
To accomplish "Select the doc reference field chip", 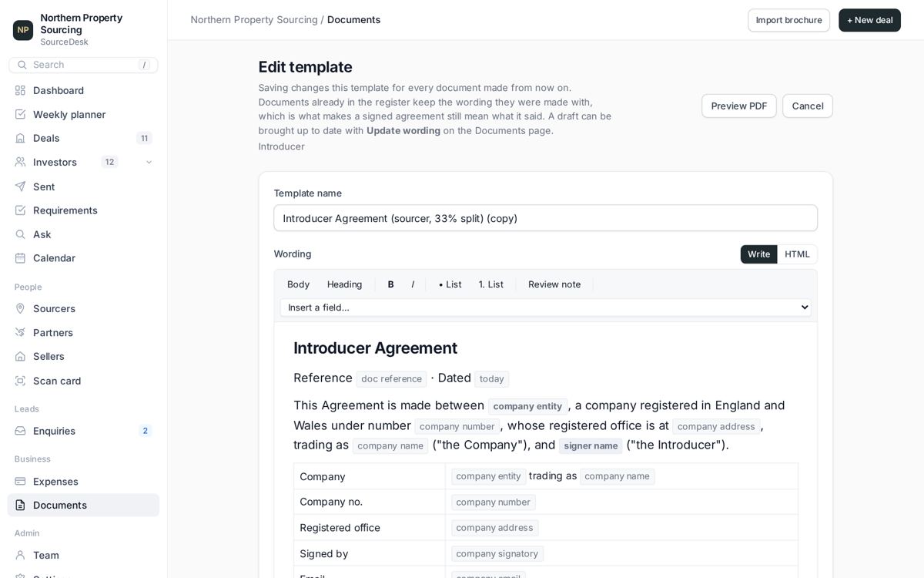I will pyautogui.click(x=391, y=379).
